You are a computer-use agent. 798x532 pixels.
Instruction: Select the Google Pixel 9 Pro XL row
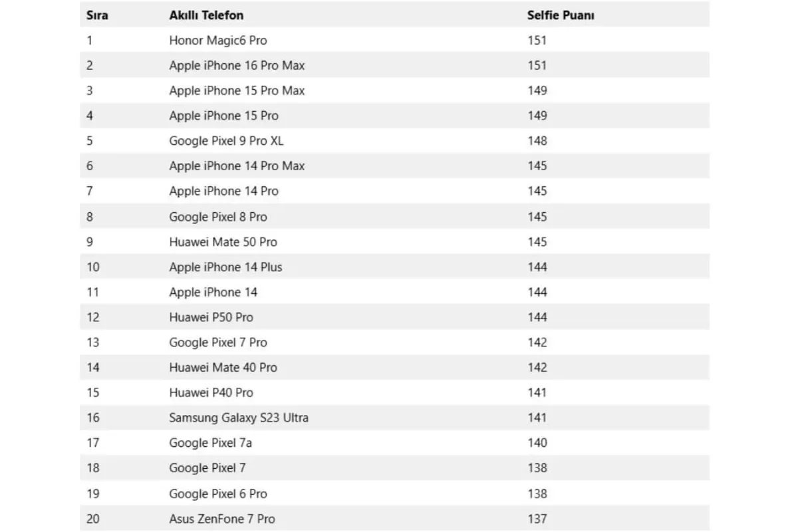pyautogui.click(x=394, y=141)
